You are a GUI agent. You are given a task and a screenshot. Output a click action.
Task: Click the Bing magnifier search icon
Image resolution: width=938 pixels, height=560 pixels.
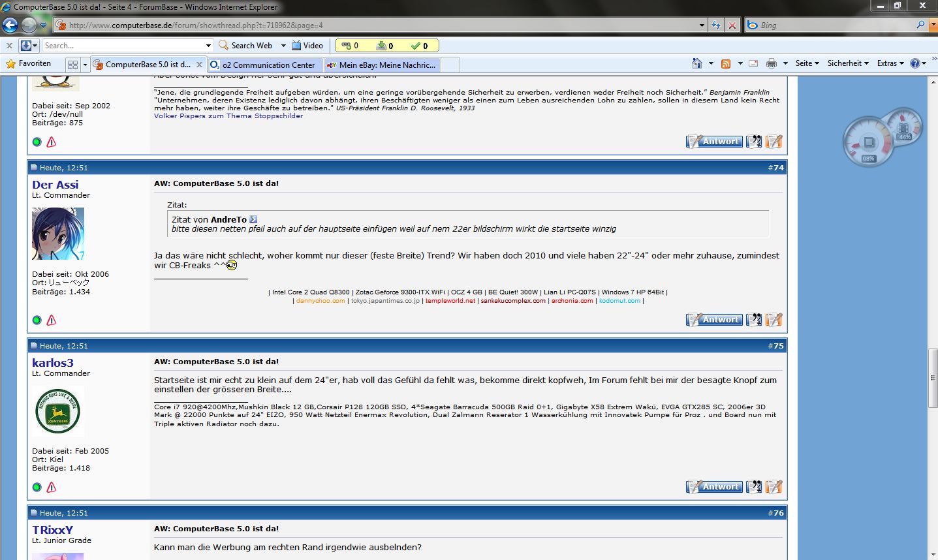coord(920,25)
